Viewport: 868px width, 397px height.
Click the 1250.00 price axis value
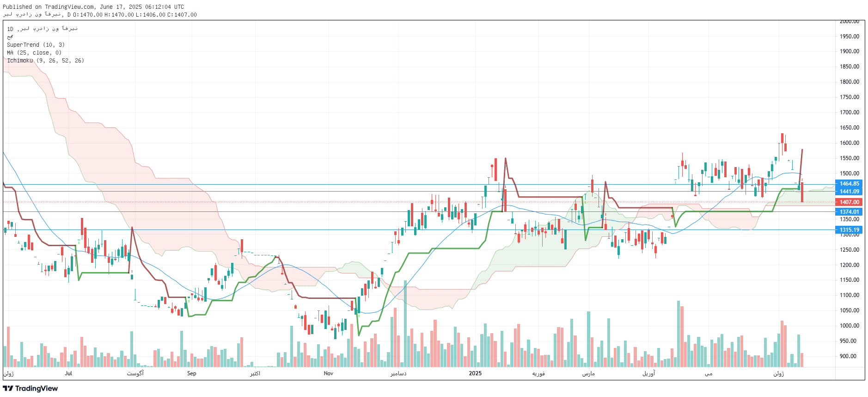(850, 250)
